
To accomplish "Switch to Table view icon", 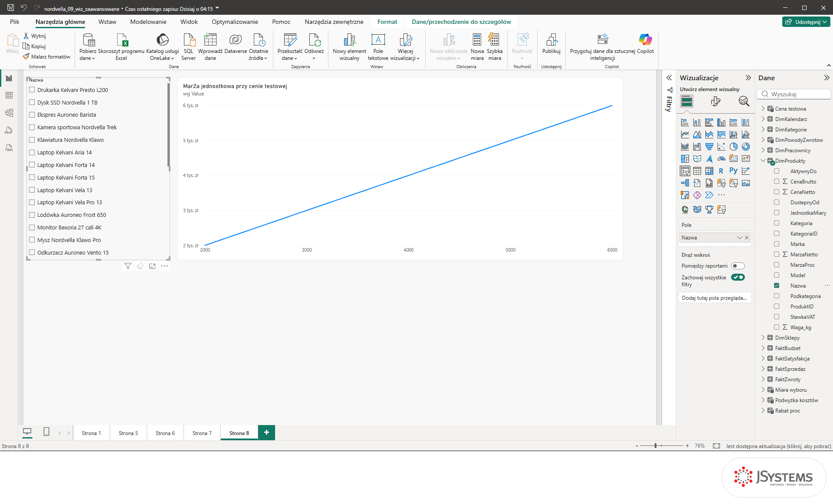I will [9, 95].
